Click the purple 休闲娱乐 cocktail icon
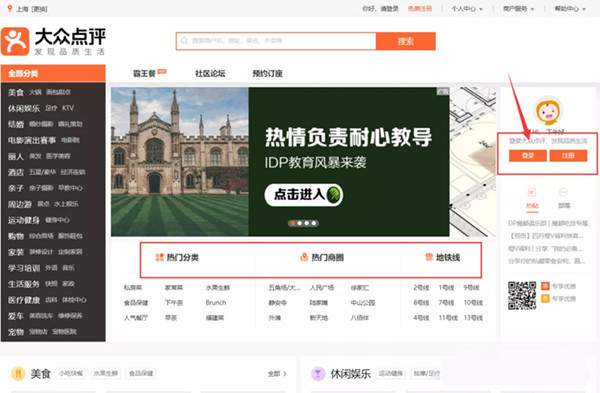 click(318, 373)
